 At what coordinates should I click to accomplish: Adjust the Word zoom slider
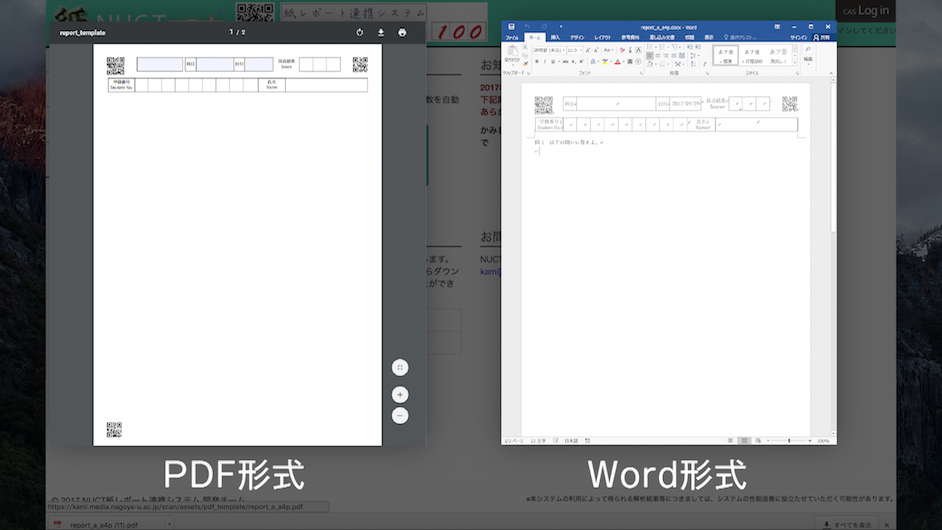pyautogui.click(x=789, y=440)
